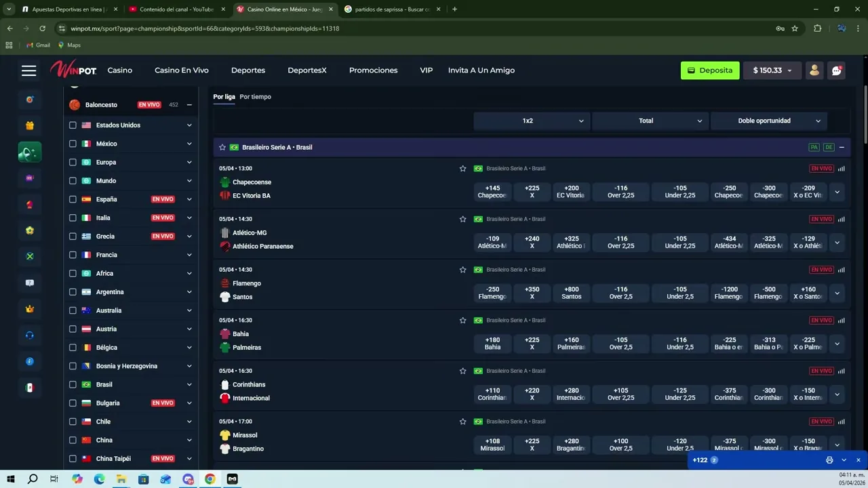Image resolution: width=868 pixels, height=488 pixels.
Task: Open the Doble oportunidad dropdown
Action: (x=768, y=121)
